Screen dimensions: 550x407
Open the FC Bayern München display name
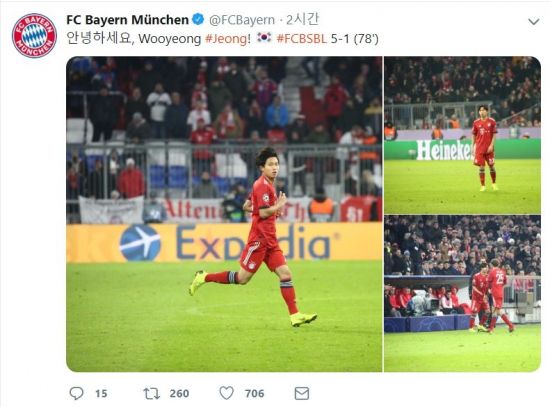point(127,20)
